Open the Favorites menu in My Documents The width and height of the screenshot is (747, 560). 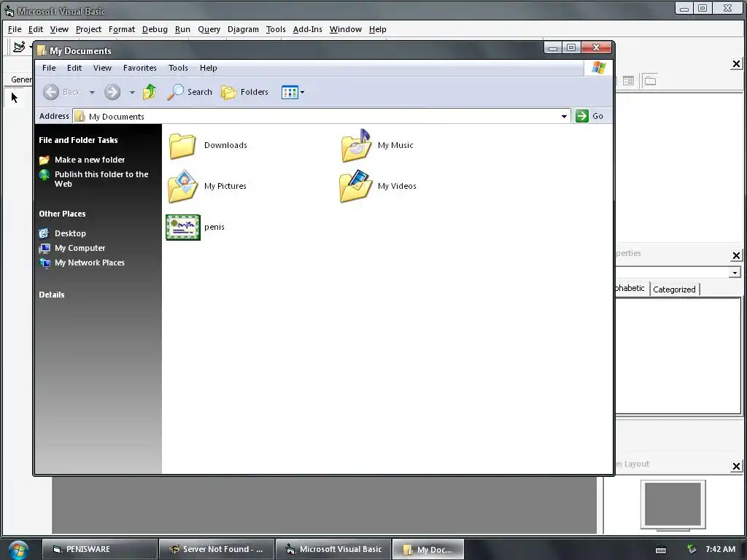click(x=139, y=68)
